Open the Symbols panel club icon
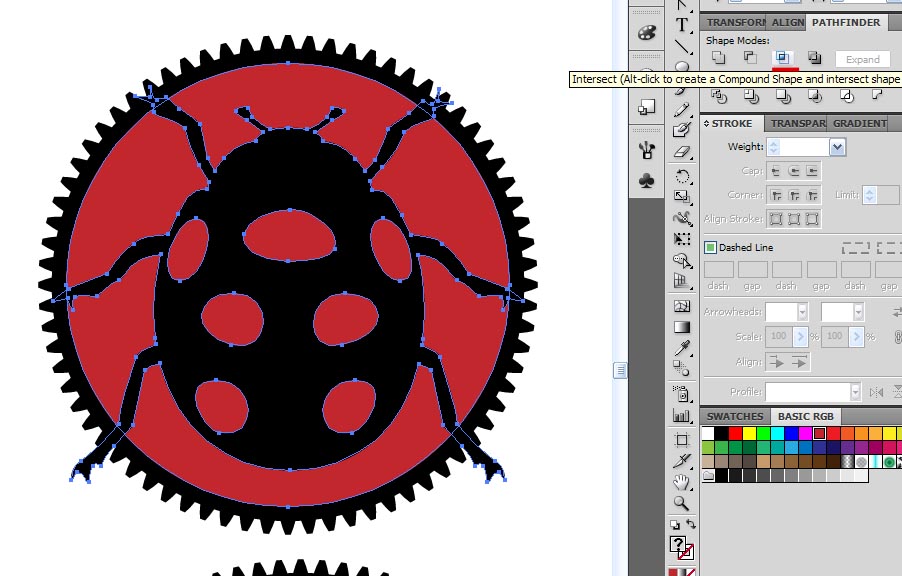Screen dimensions: 902x576 [x=647, y=181]
